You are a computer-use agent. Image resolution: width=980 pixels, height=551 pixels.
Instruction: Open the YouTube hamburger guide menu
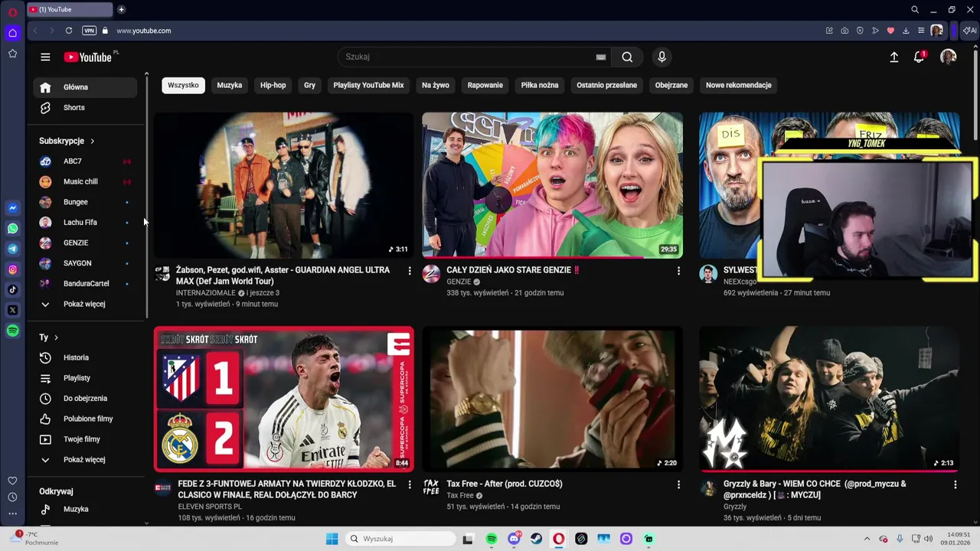pos(45,57)
